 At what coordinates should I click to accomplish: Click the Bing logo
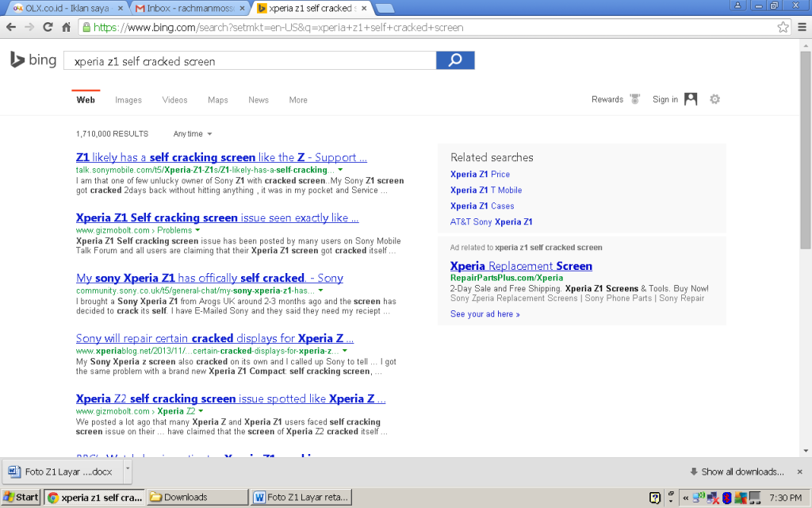[33, 60]
